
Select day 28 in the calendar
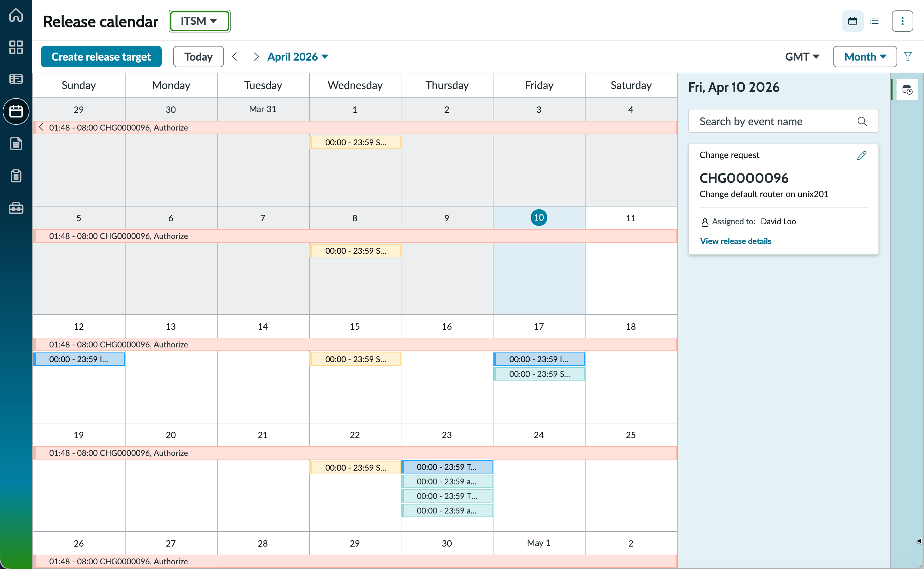pyautogui.click(x=263, y=544)
